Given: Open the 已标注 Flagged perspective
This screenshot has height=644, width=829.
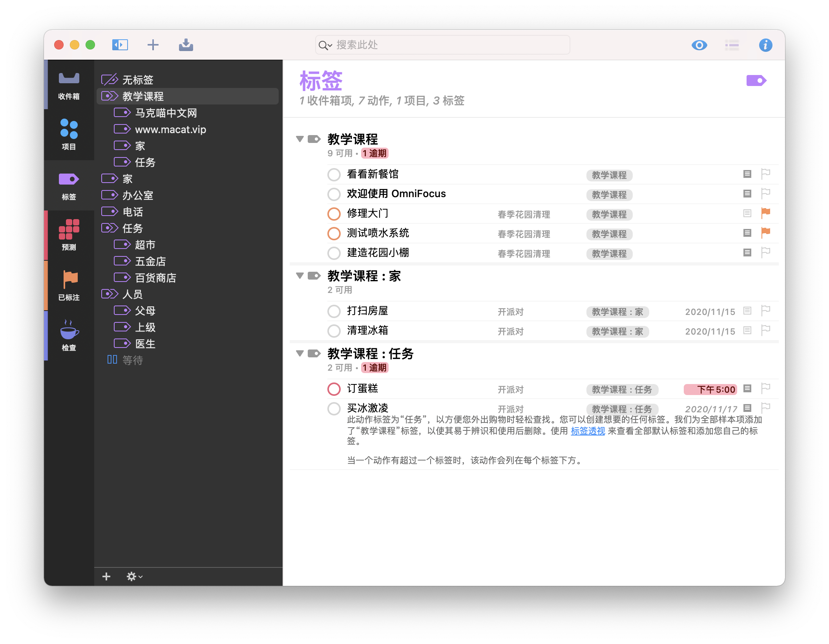Looking at the screenshot, I should (69, 285).
